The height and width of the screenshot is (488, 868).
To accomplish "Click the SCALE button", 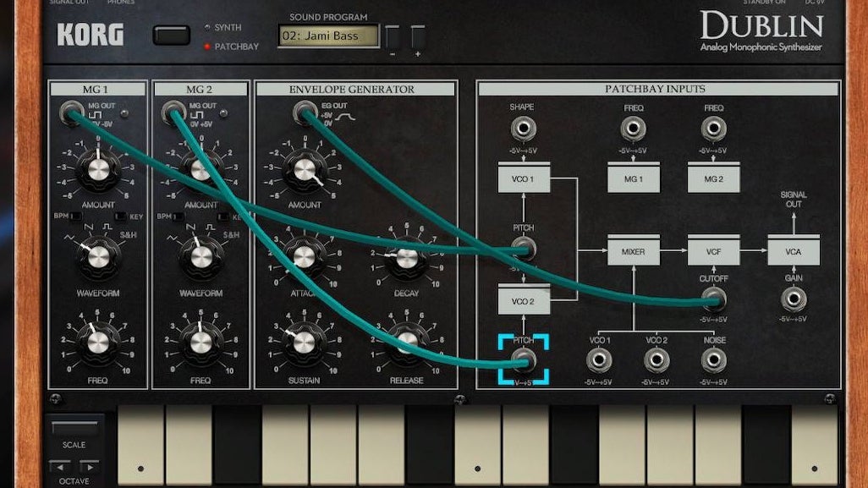I will click(74, 428).
